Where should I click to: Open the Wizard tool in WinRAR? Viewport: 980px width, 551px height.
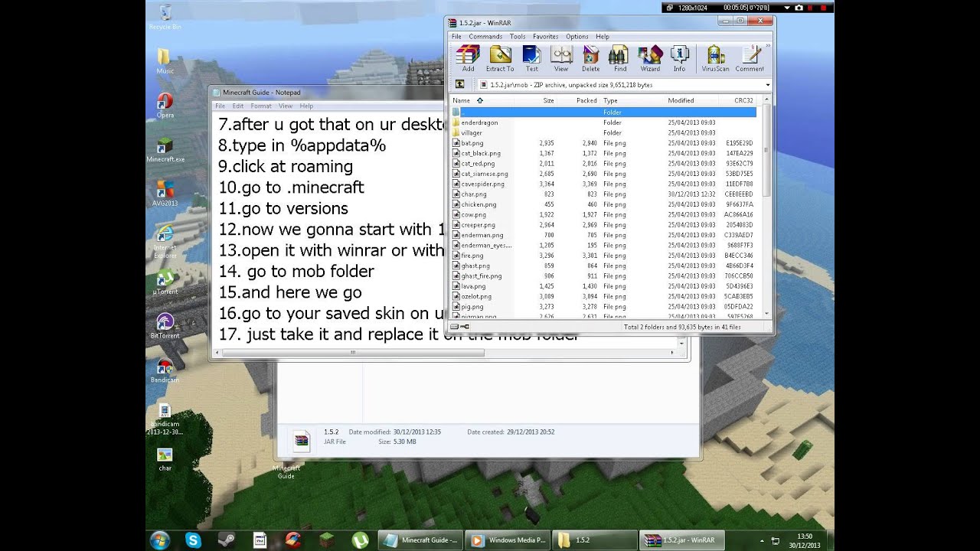[650, 58]
